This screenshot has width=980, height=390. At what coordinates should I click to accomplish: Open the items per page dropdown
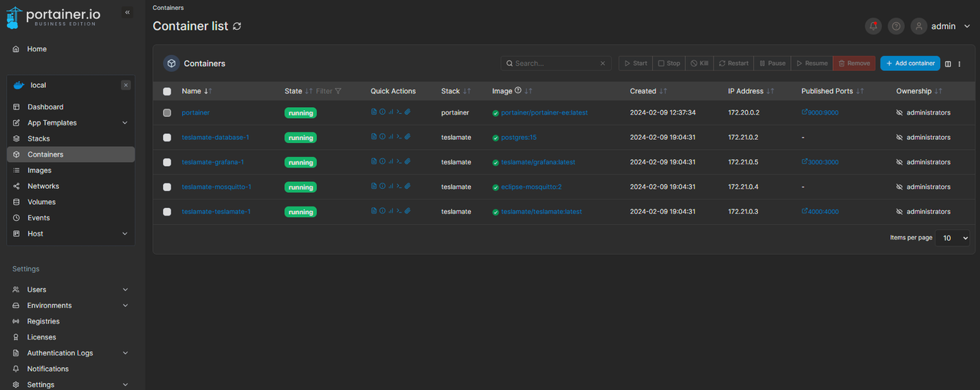(953, 238)
